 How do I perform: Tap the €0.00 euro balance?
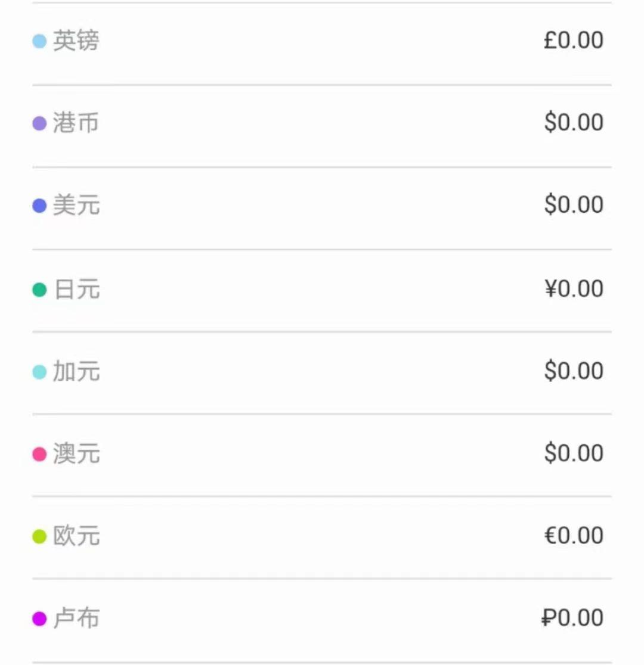573,536
